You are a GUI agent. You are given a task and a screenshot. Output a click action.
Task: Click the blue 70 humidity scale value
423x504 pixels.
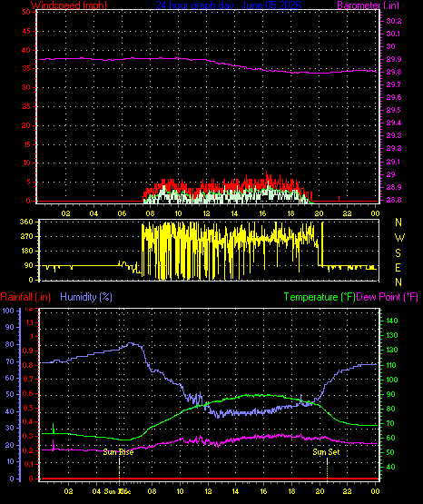(x=10, y=362)
